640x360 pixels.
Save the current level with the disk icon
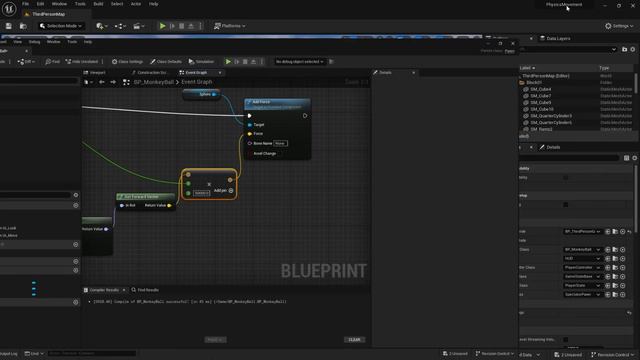click(x=9, y=26)
